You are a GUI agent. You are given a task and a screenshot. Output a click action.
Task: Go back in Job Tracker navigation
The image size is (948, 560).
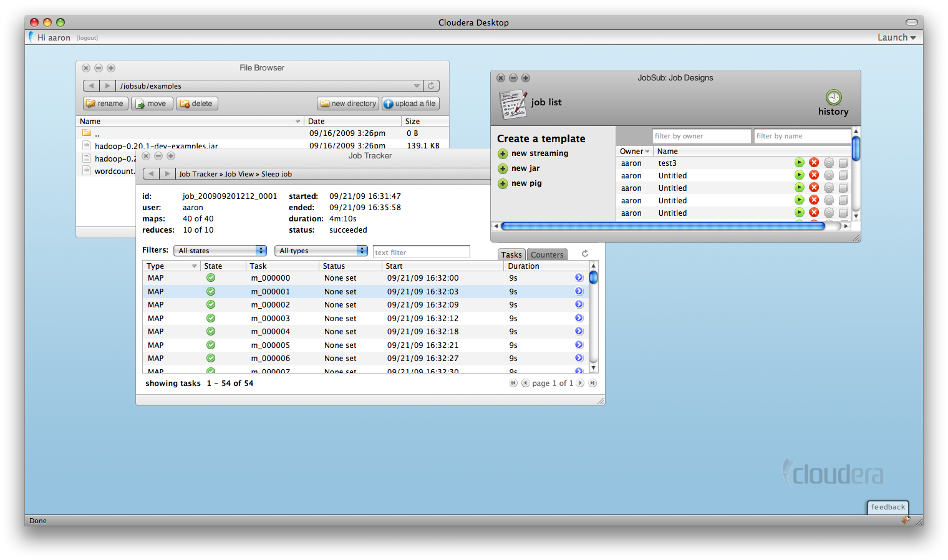[151, 174]
